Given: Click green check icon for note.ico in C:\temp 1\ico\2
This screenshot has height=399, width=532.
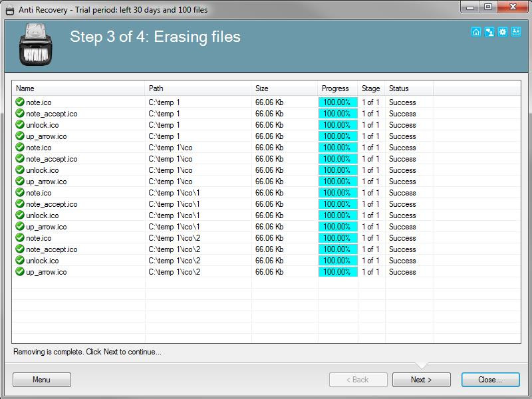Looking at the screenshot, I should tap(20, 237).
